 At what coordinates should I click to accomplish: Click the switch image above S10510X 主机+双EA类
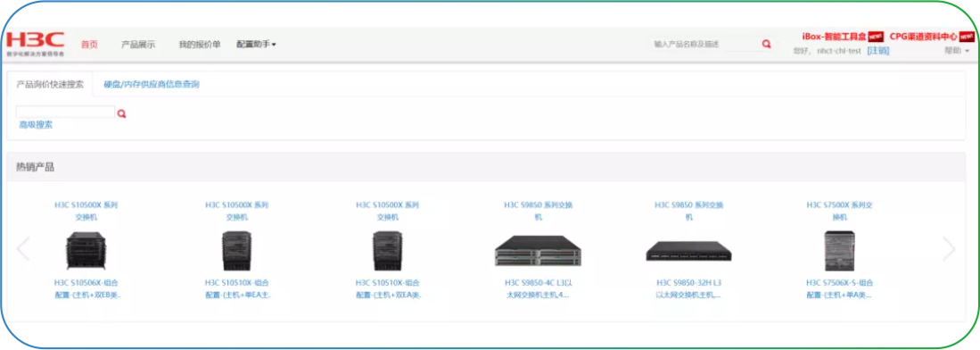388,250
